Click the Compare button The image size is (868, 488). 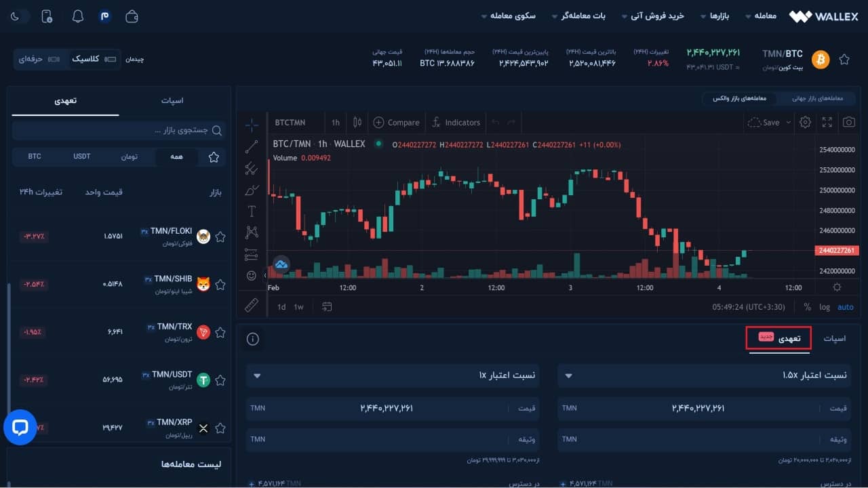point(397,123)
